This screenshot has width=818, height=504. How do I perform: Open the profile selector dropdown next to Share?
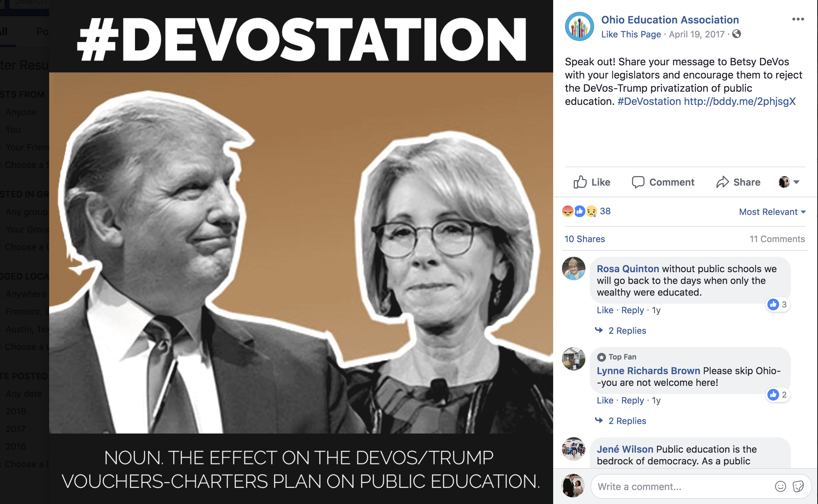tap(789, 182)
